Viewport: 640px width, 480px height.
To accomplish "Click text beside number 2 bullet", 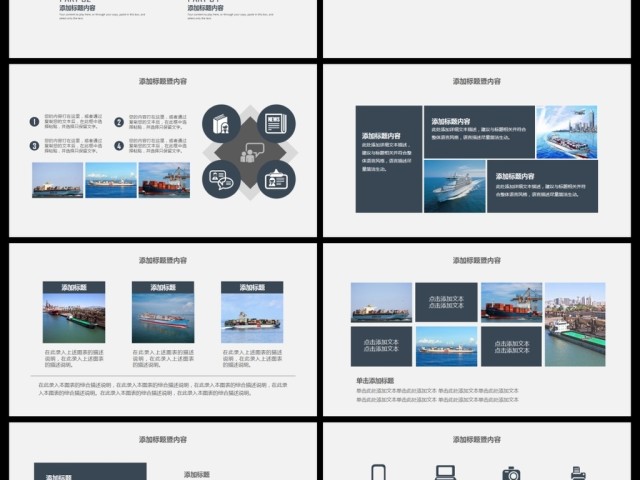I will pyautogui.click(x=158, y=122).
